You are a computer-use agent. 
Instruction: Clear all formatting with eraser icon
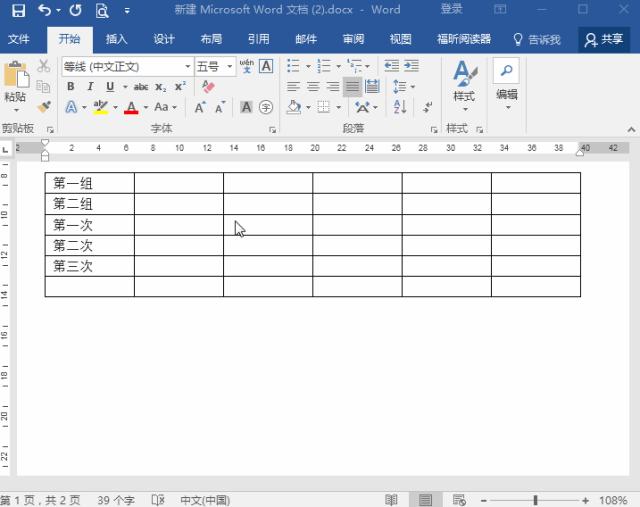(x=208, y=86)
